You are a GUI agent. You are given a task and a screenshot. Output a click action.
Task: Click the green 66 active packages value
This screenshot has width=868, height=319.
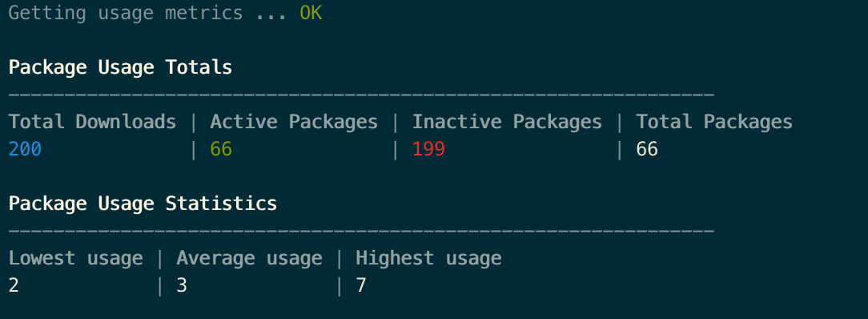221,150
